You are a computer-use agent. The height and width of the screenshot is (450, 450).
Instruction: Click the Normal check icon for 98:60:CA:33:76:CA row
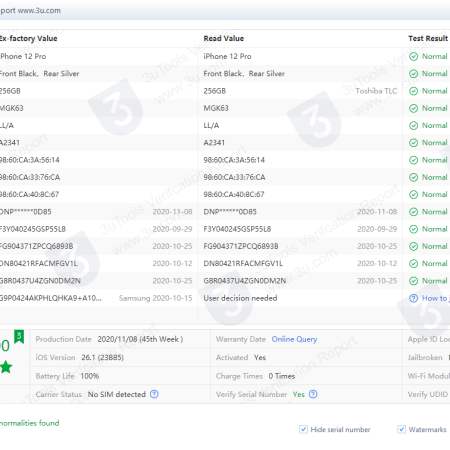click(x=413, y=177)
